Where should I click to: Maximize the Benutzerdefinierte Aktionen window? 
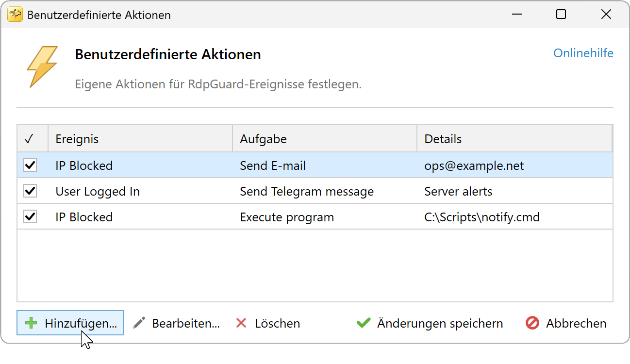(x=561, y=15)
